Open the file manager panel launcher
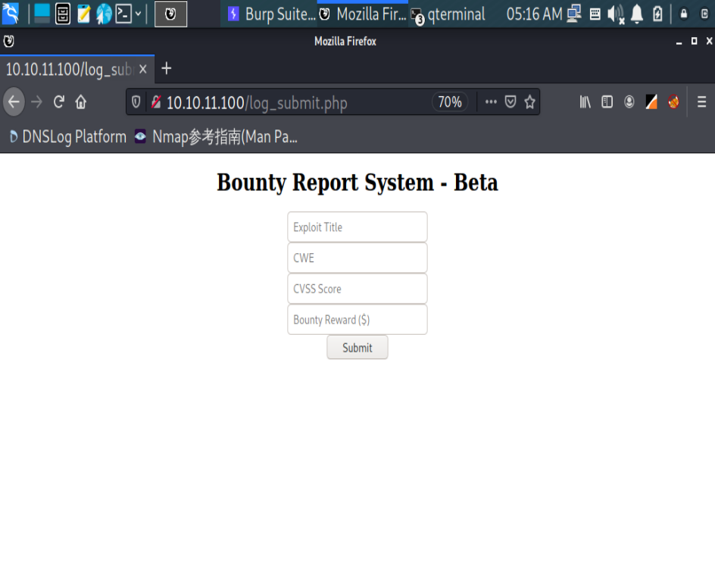Image resolution: width=715 pixels, height=588 pixels. point(62,14)
